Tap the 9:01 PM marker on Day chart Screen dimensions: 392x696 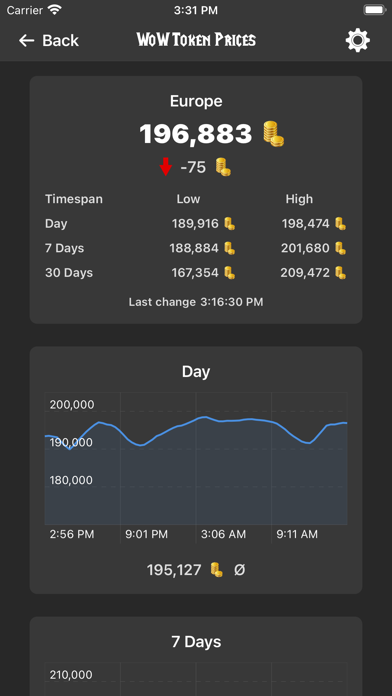tap(147, 534)
